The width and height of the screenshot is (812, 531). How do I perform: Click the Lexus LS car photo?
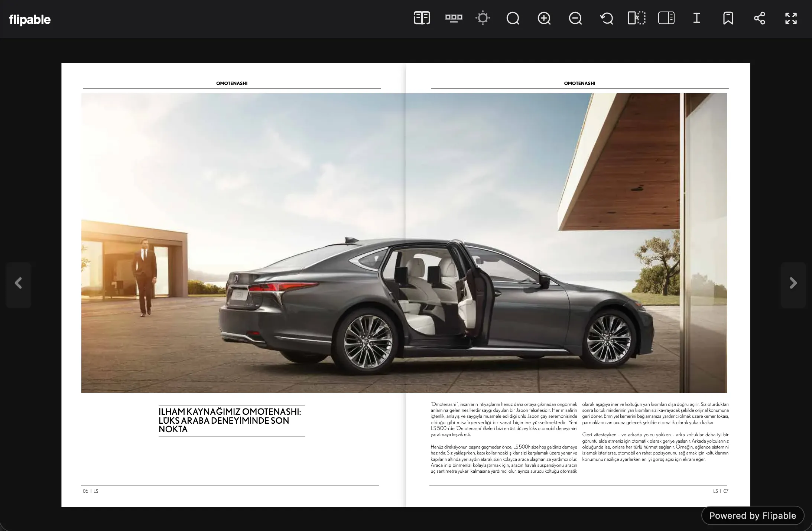pyautogui.click(x=404, y=243)
